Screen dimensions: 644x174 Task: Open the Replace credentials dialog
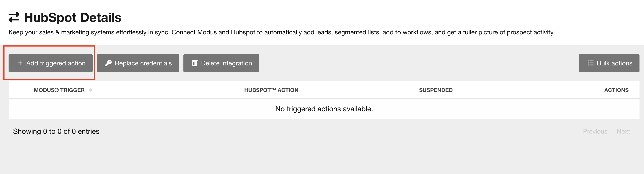pos(138,63)
